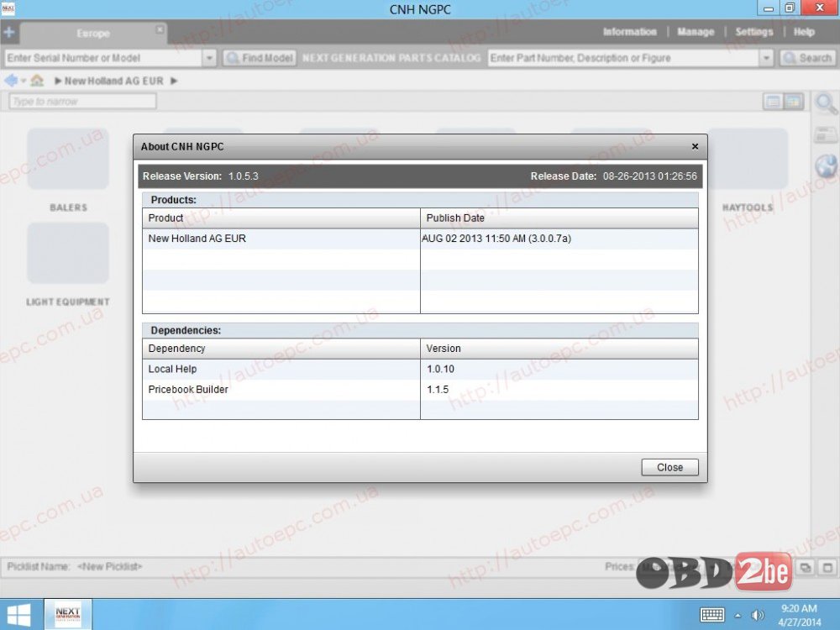The width and height of the screenshot is (840, 630).
Task: Switch to list view icon
Action: 773,102
